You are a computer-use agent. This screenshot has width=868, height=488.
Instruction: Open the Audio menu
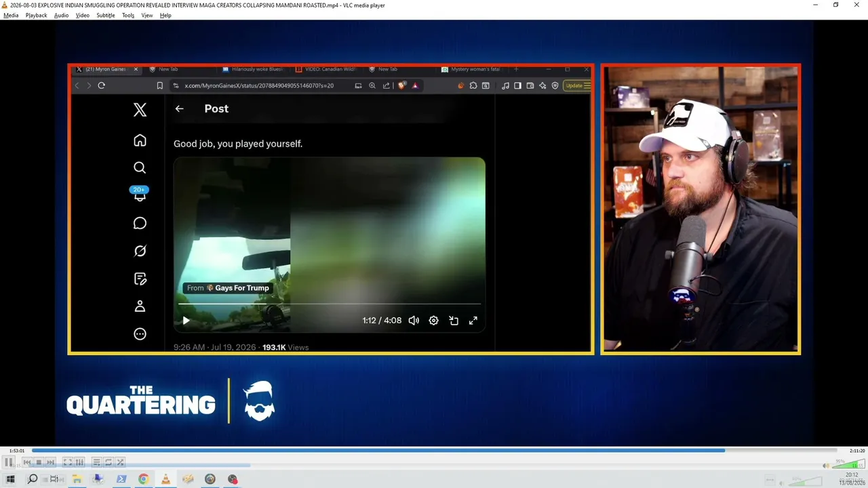(x=61, y=16)
